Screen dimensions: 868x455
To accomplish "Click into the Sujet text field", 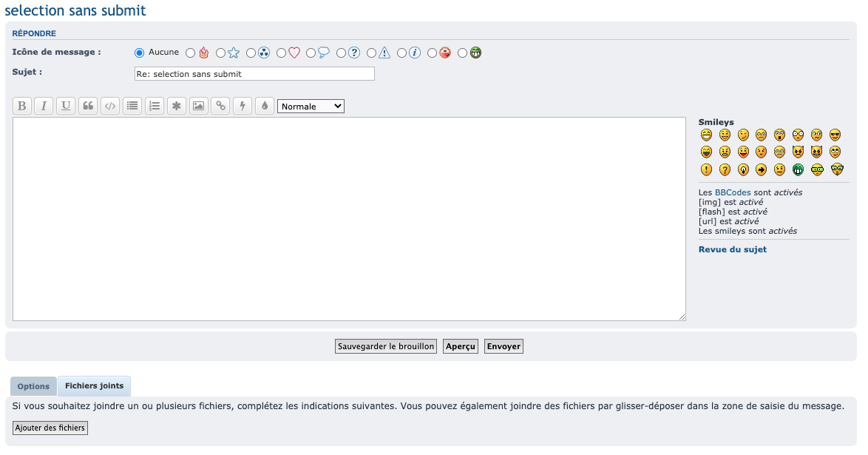I will [x=254, y=74].
